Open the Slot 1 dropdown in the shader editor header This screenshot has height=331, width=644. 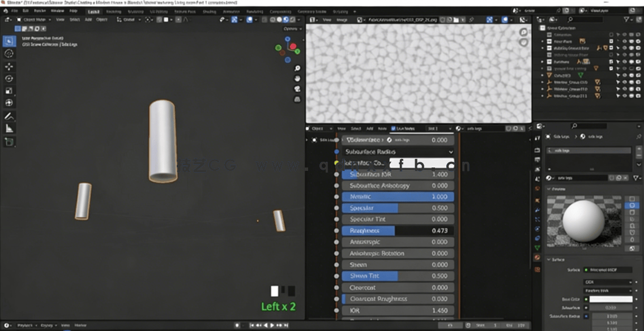click(x=439, y=128)
